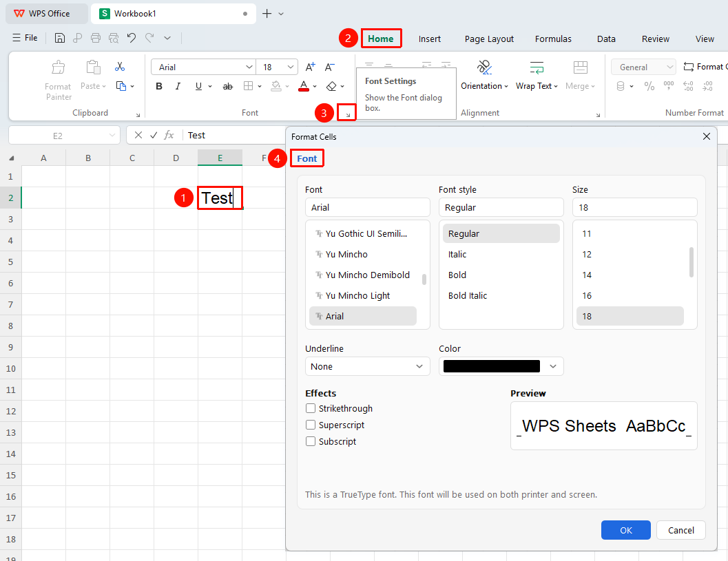728x561 pixels.
Task: Select the Format Painter tool
Action: 59,80
